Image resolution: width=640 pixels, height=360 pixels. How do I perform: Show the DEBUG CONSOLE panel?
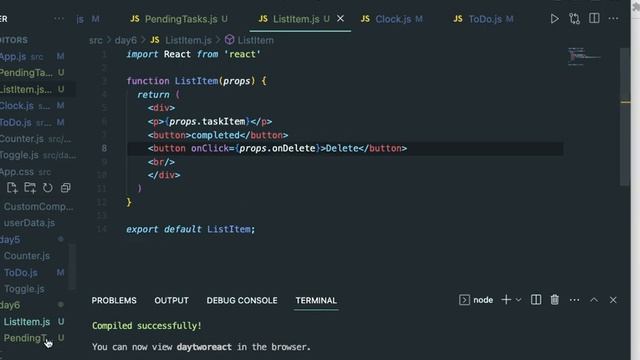point(242,300)
